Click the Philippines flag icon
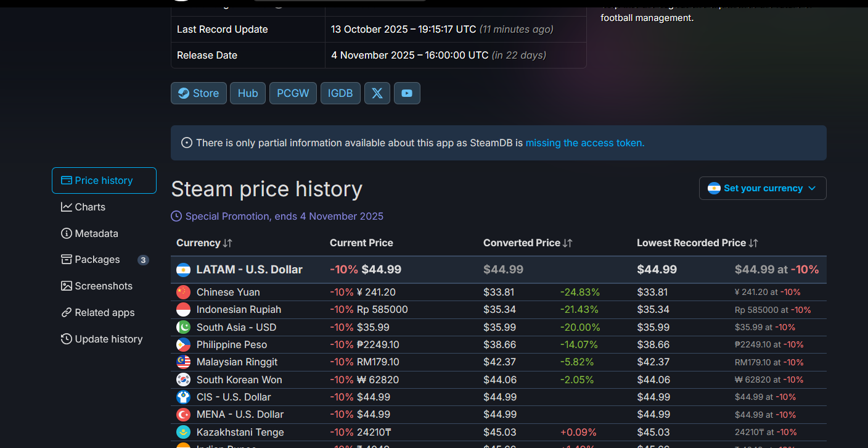The width and height of the screenshot is (868, 448). [183, 344]
